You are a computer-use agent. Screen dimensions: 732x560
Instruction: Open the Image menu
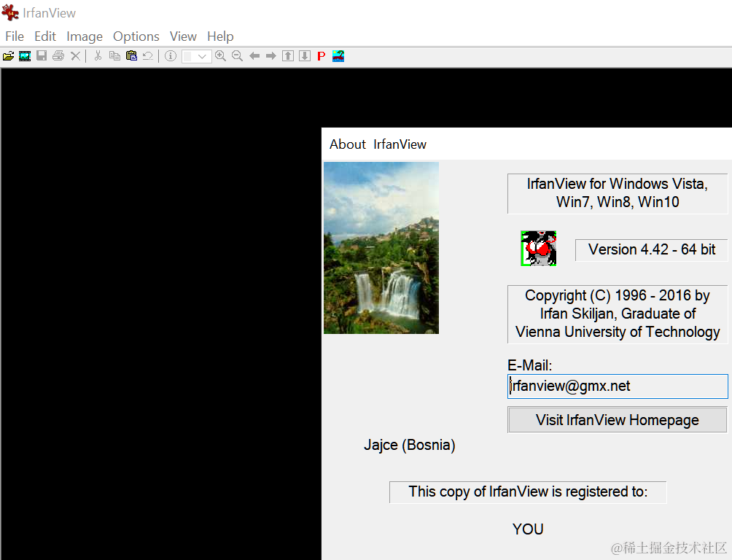[85, 36]
